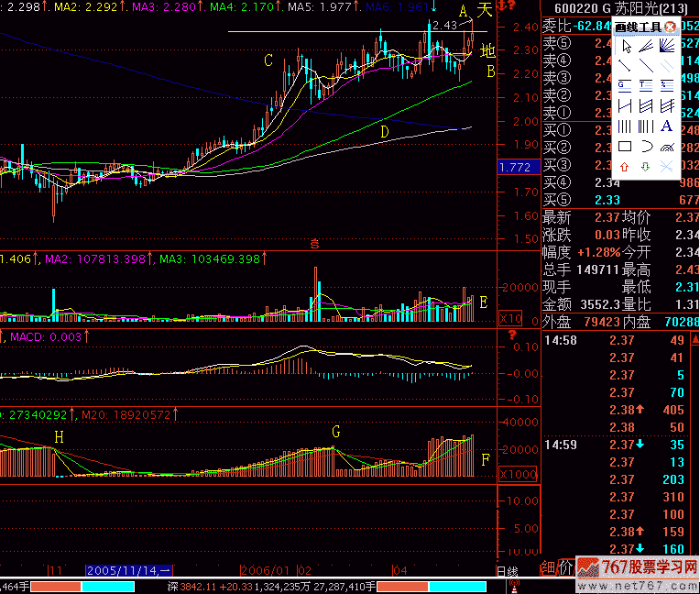Choose the red up-arrow marker tool
Image resolution: width=700 pixels, height=594 pixels.
point(625,167)
